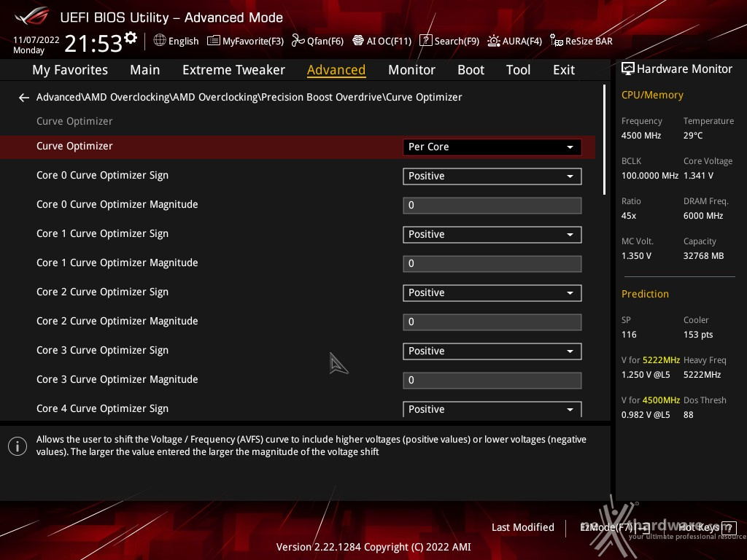The image size is (747, 560).
Task: Click the CPU/Memory section heading
Action: coord(652,96)
